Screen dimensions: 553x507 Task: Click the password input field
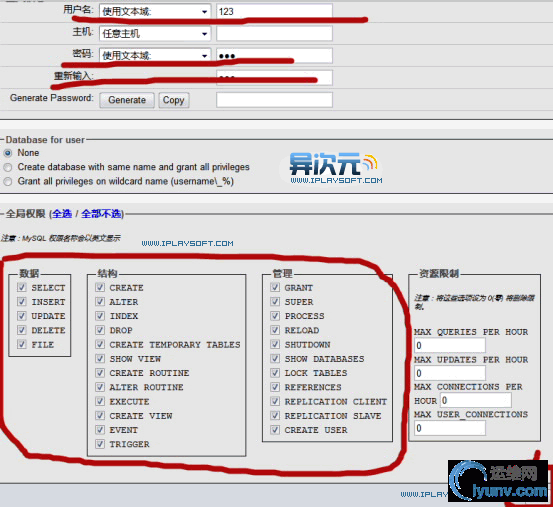pos(274,56)
